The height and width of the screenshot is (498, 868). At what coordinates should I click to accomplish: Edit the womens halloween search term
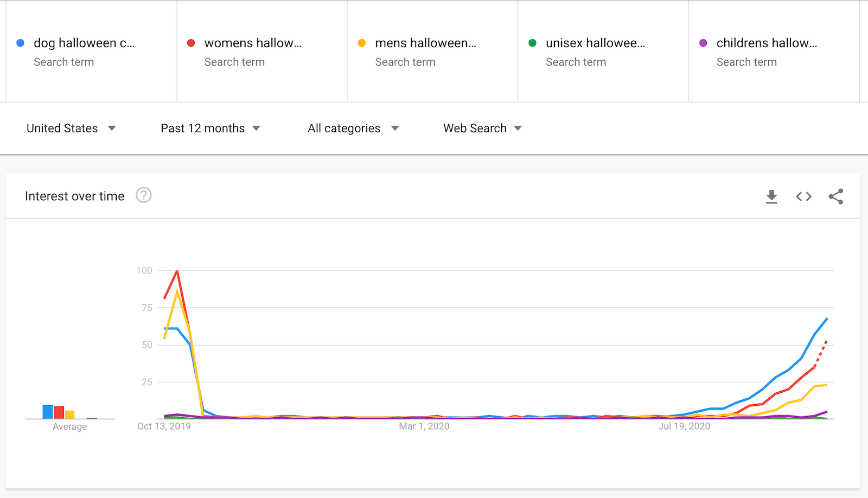253,43
